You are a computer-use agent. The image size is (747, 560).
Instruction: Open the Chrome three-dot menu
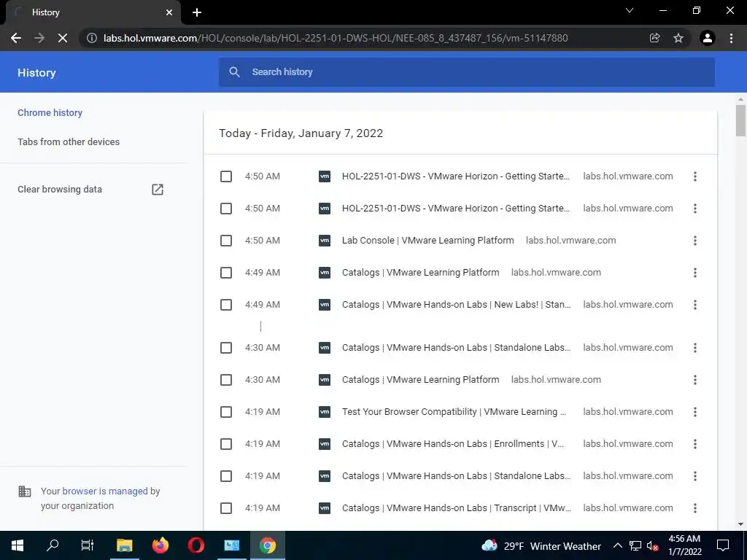pyautogui.click(x=731, y=38)
